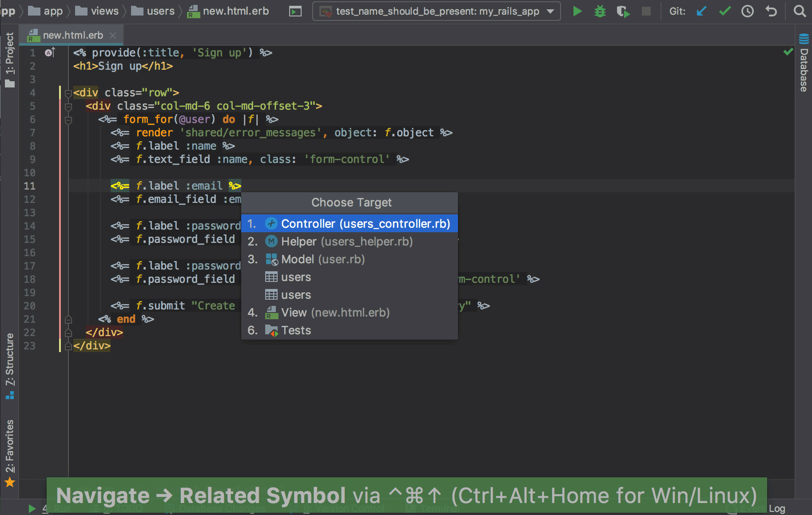Click f.text_field :name on line 9
The width and height of the screenshot is (812, 515).
192,159
